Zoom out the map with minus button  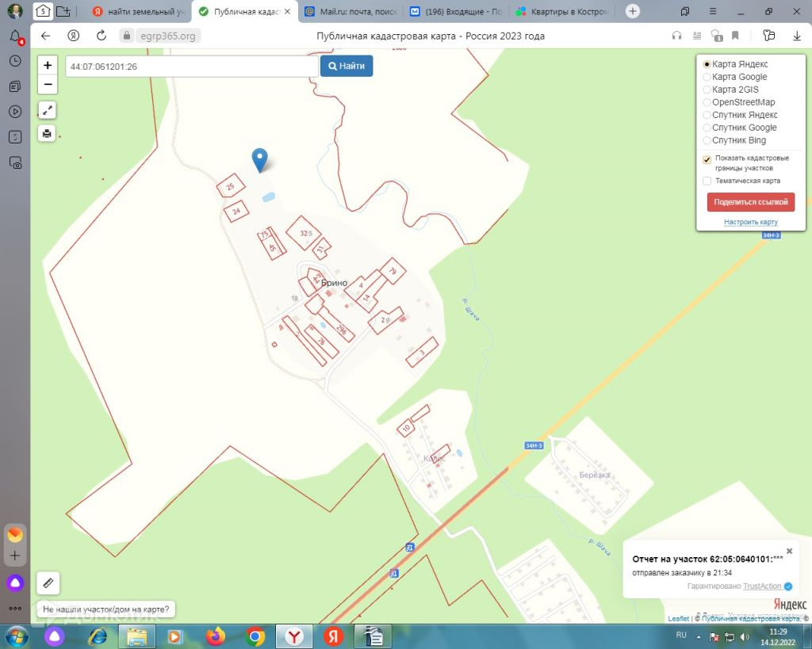pos(48,84)
